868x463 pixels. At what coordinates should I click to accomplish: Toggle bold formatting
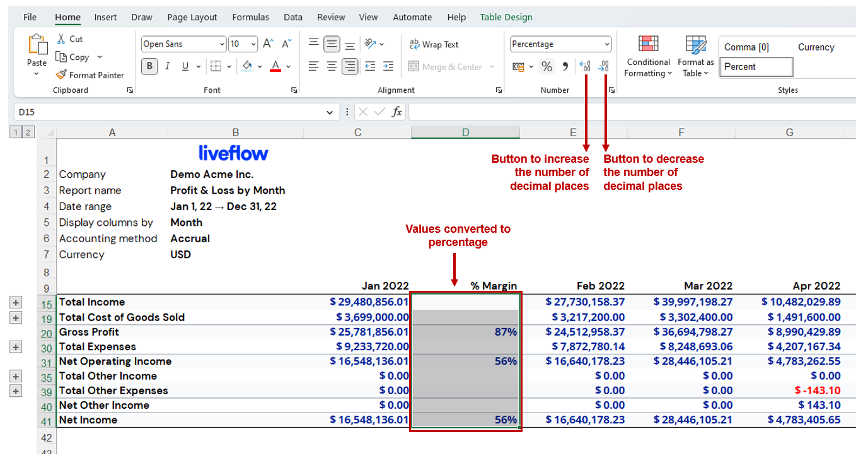click(149, 66)
